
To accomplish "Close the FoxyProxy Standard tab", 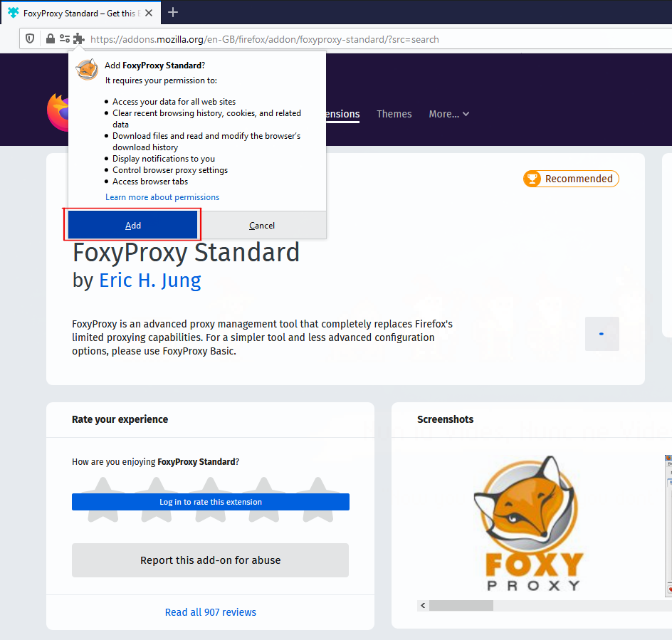I will coord(149,13).
